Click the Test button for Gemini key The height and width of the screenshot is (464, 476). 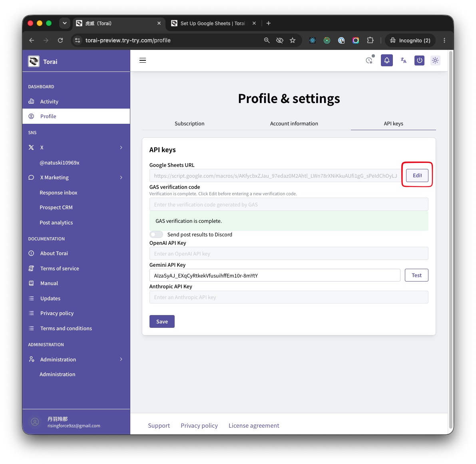click(x=416, y=275)
